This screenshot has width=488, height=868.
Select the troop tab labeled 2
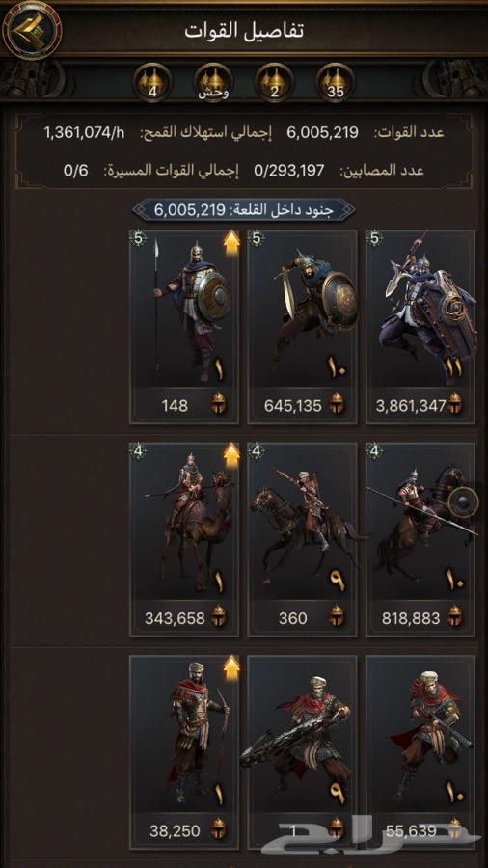click(275, 83)
